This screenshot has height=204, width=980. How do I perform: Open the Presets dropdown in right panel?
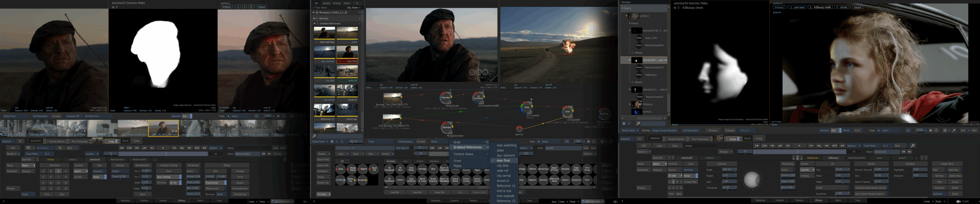point(725,152)
